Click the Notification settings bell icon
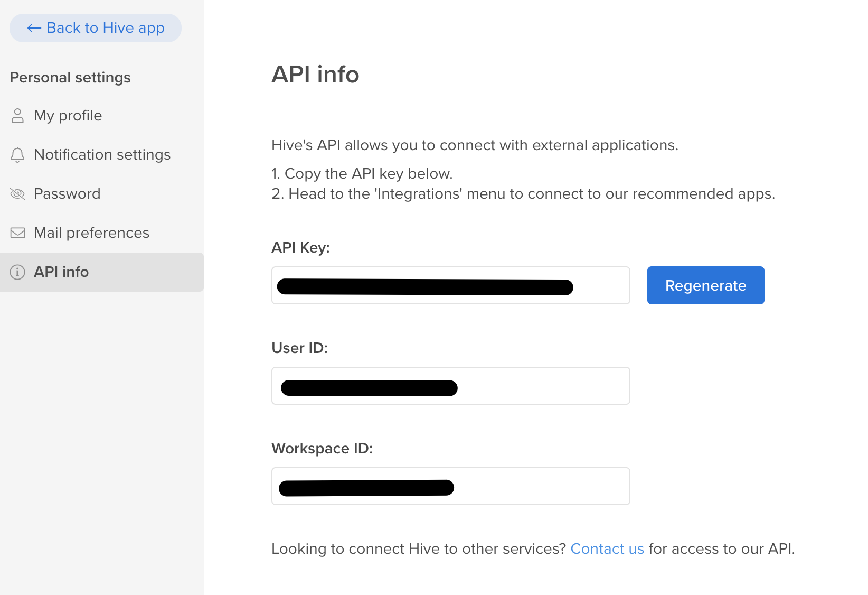868x595 pixels. pos(17,155)
